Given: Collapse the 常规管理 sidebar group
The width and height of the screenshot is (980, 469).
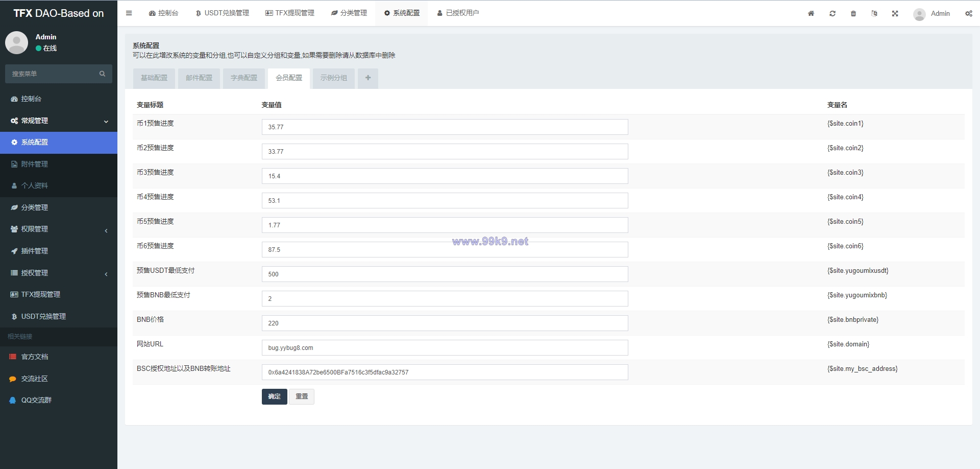Looking at the screenshot, I should (59, 121).
